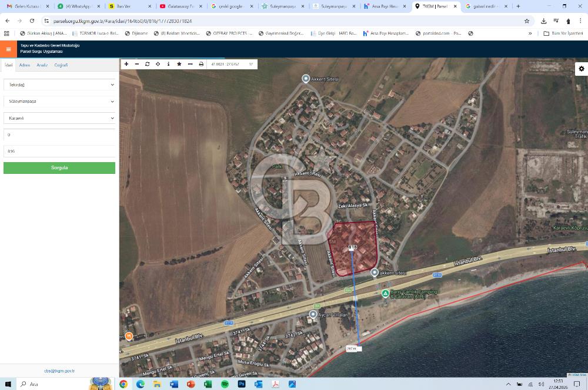Viewport: 588px width, 390px height.
Task: Activate the locate crosshair icon on the map
Action: pyautogui.click(x=158, y=63)
